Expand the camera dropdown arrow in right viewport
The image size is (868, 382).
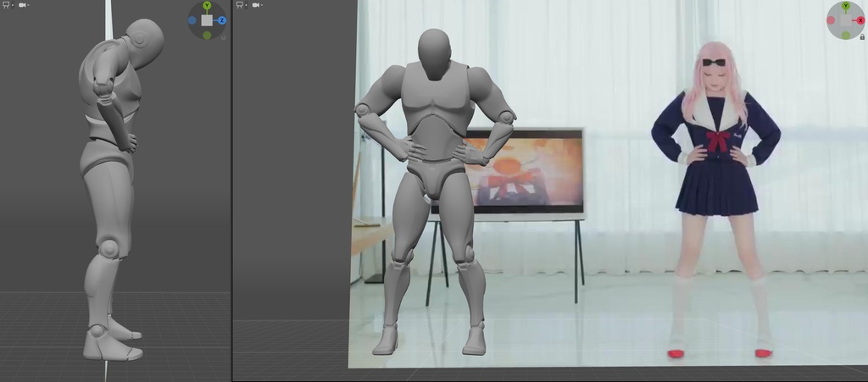262,6
